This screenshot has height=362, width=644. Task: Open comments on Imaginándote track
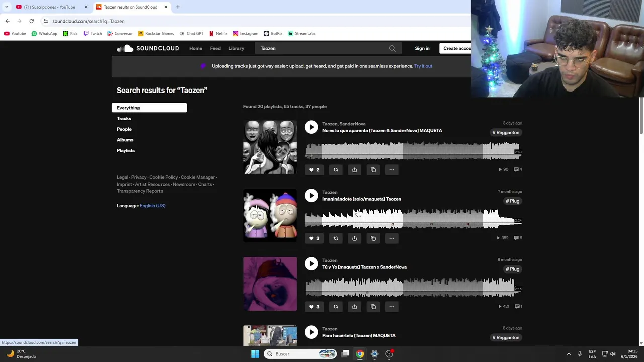[518, 238]
